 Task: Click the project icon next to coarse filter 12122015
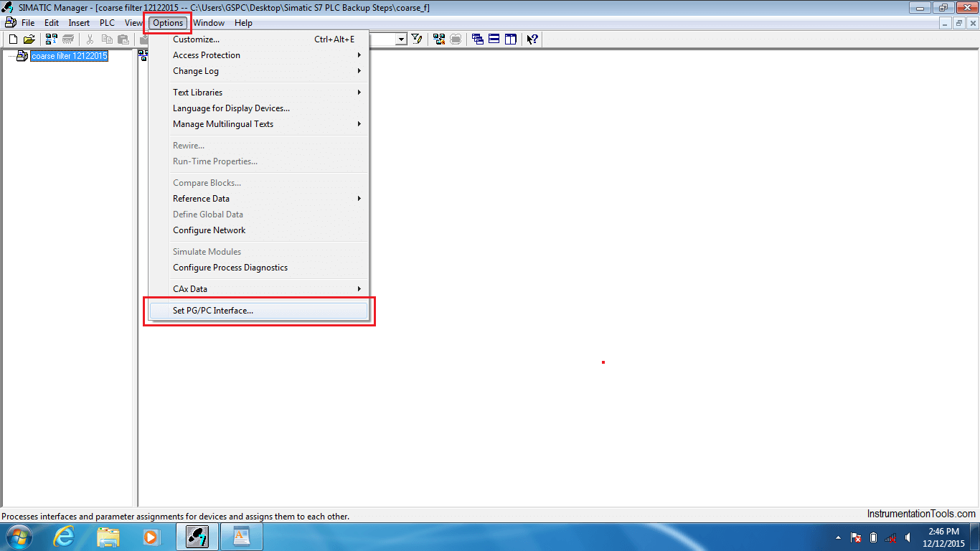tap(22, 56)
